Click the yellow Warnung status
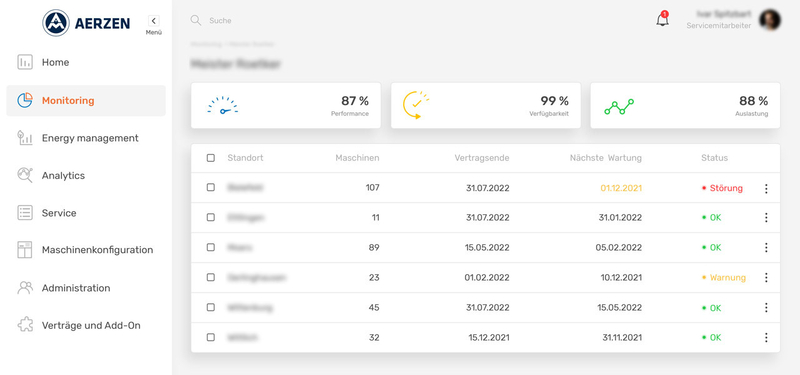The width and height of the screenshot is (800, 375). [724, 278]
